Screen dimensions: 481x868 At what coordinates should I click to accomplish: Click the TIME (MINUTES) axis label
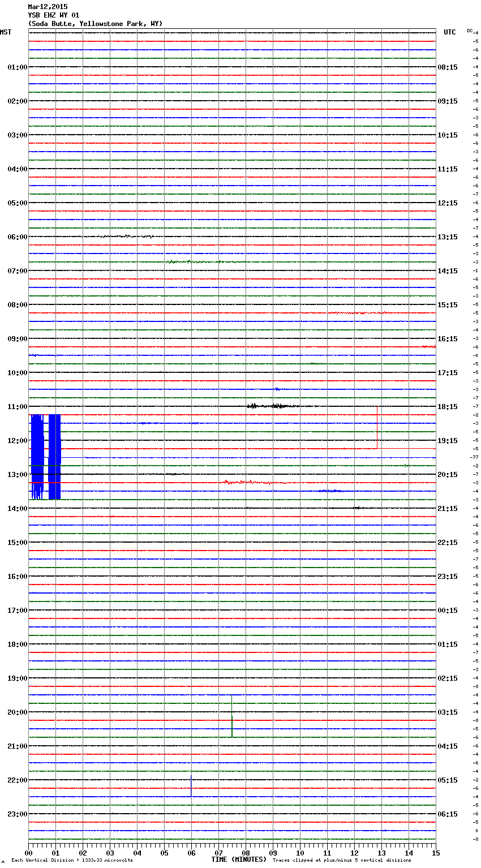(x=239, y=860)
